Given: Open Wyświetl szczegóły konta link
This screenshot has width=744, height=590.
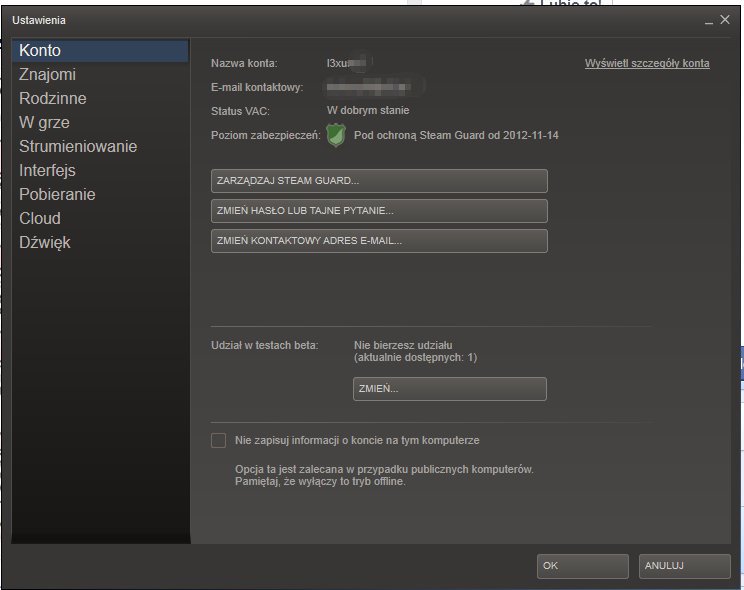Looking at the screenshot, I should (647, 63).
